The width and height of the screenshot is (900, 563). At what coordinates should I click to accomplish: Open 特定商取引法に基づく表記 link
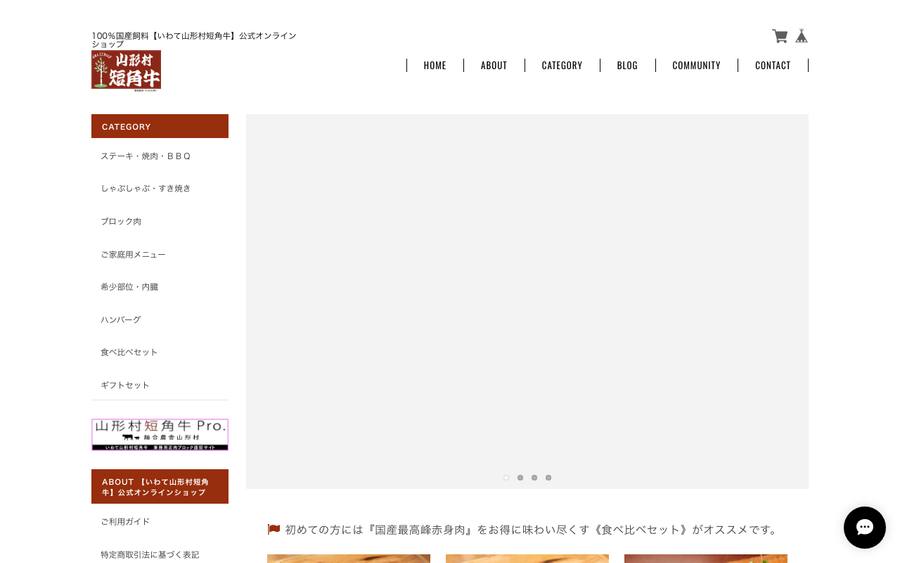(150, 555)
